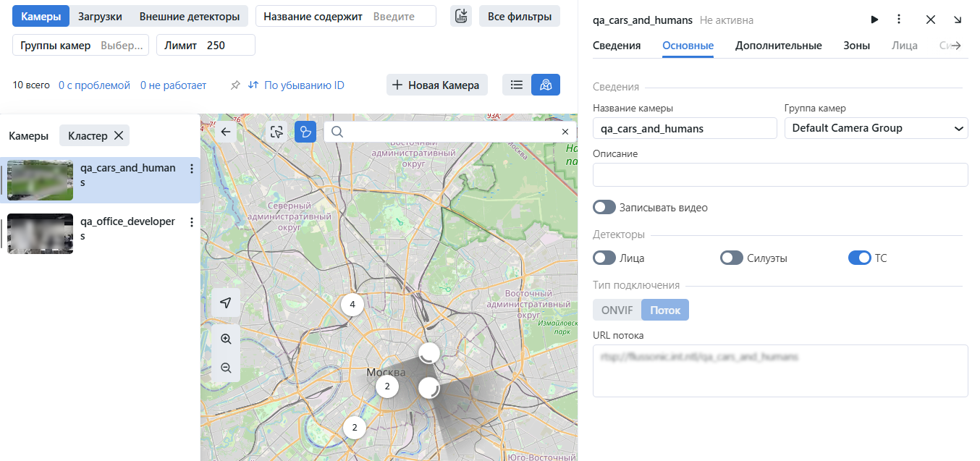Select the polygon area selection tool
This screenshot has height=461, width=980.
coord(305,132)
